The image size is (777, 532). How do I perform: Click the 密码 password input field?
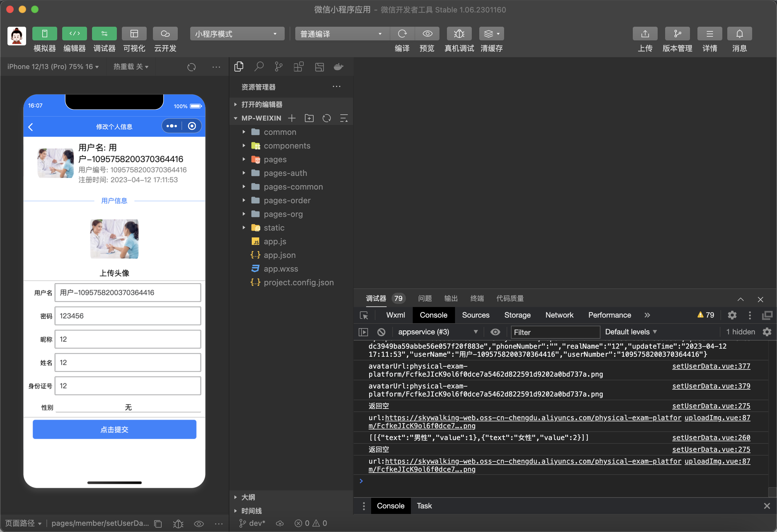point(128,316)
